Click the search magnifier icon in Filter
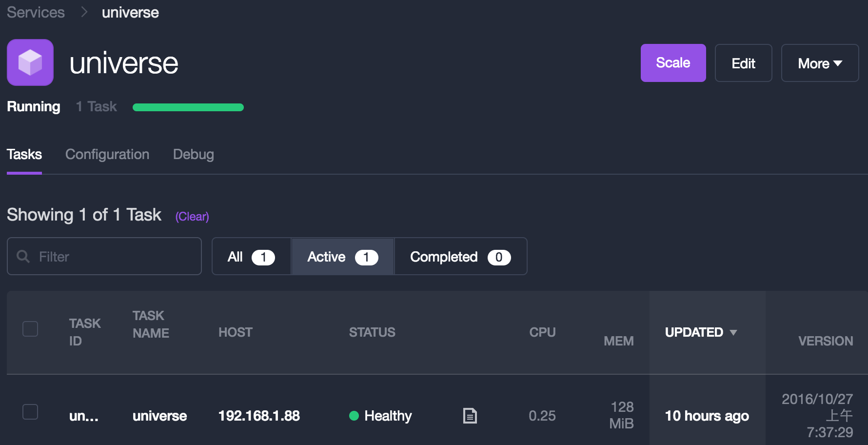The image size is (868, 445). point(23,256)
